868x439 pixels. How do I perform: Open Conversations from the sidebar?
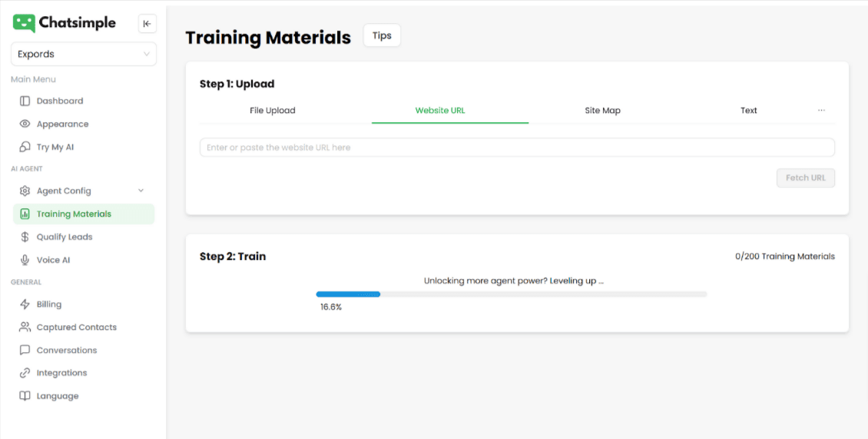[67, 351]
